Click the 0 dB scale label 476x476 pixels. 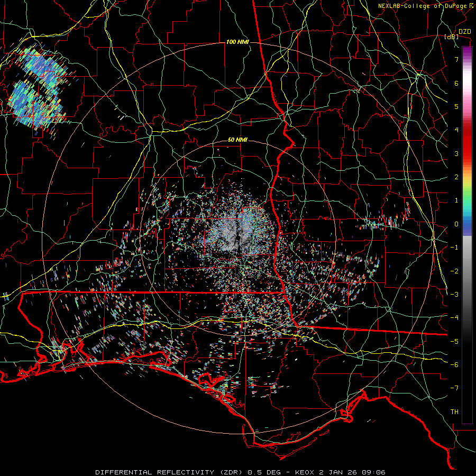[x=456, y=224]
